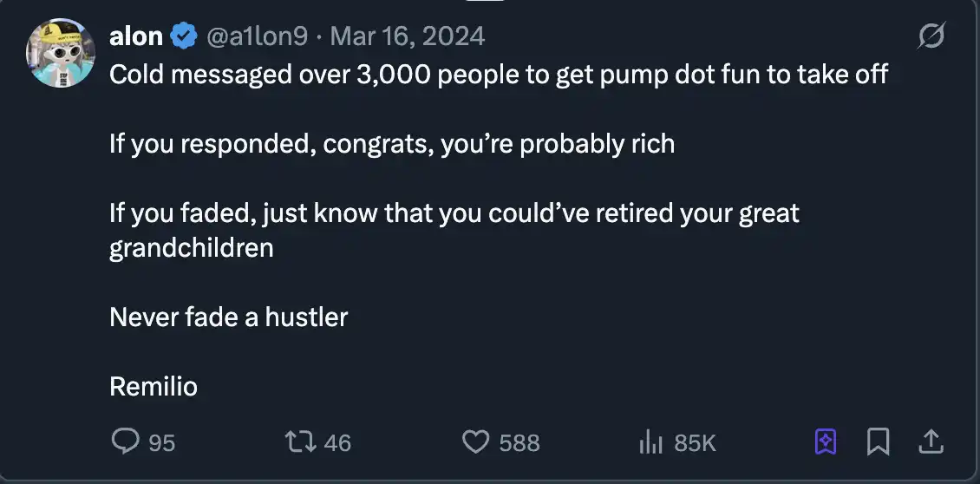Click the Never fade a hustler line
980x484 pixels.
point(228,317)
